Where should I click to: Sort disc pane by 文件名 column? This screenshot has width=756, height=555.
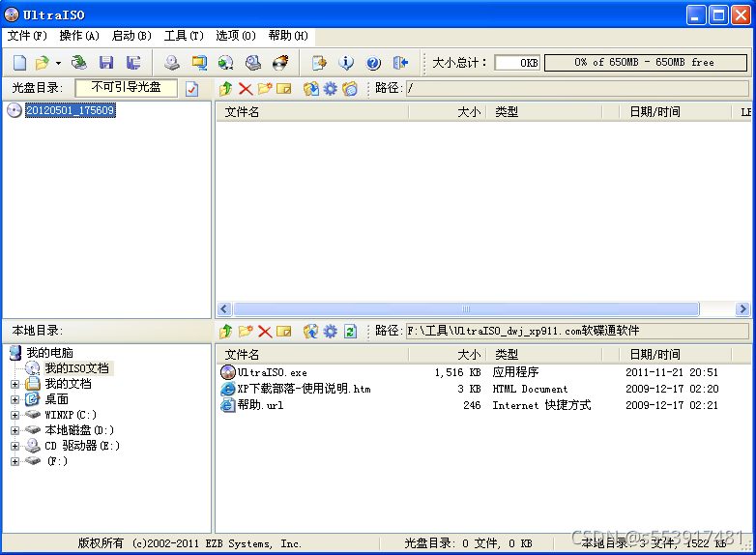[312, 112]
